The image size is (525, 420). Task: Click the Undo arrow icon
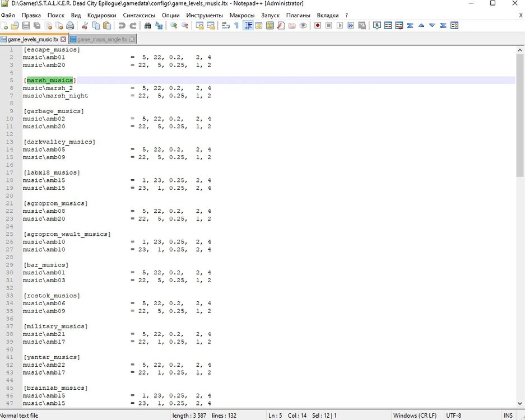[122, 26]
